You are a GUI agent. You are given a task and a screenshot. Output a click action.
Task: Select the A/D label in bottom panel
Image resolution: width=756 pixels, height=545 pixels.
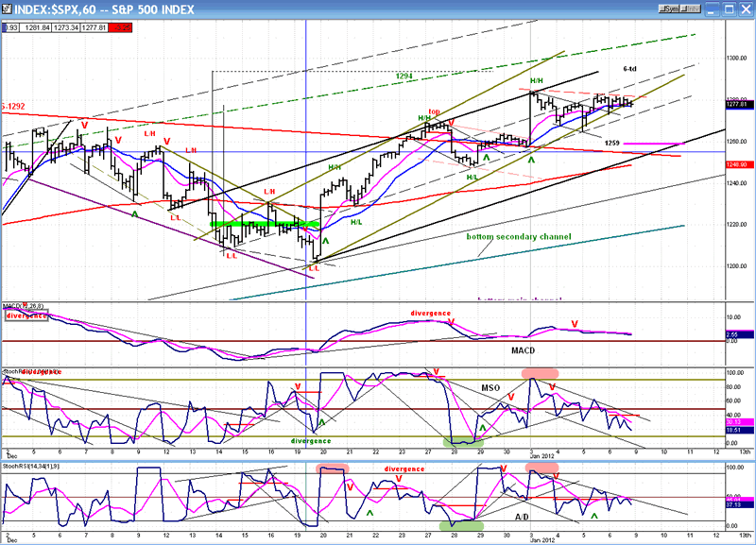click(x=523, y=518)
